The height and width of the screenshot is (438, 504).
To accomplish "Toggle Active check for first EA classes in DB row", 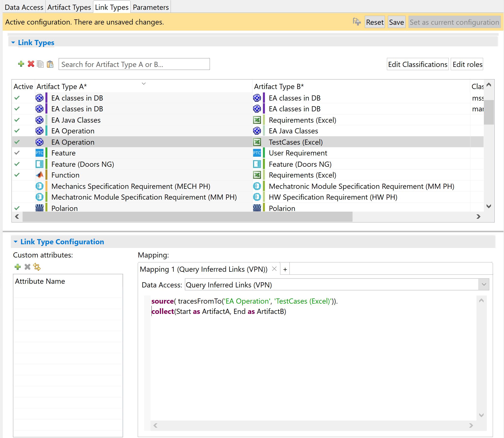I will coord(17,98).
